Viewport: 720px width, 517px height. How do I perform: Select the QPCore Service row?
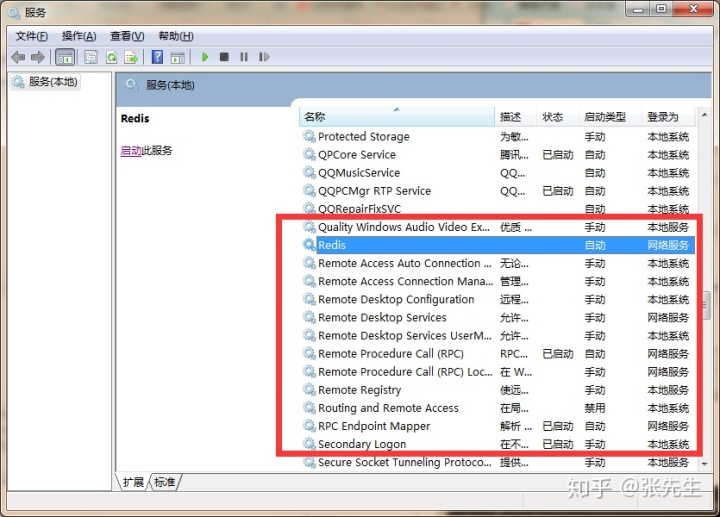pos(498,154)
